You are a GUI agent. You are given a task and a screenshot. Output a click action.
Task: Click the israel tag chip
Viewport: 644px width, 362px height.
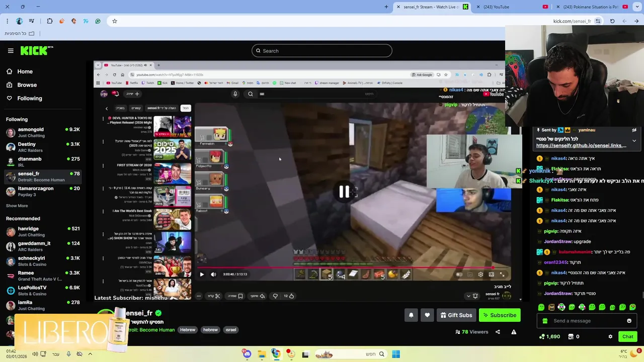coord(231,330)
